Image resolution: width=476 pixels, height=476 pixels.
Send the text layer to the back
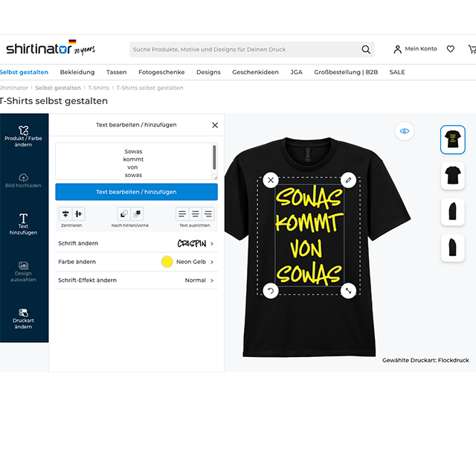point(124,214)
